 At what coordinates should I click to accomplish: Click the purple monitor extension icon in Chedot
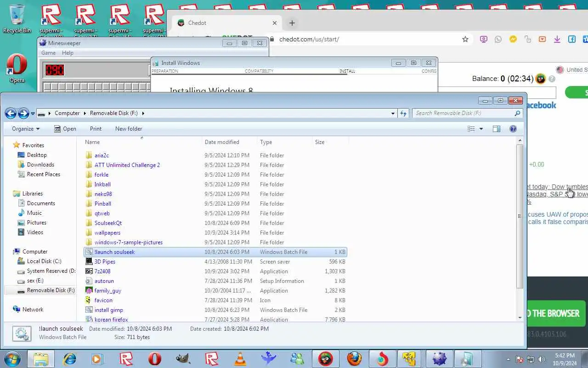[484, 40]
